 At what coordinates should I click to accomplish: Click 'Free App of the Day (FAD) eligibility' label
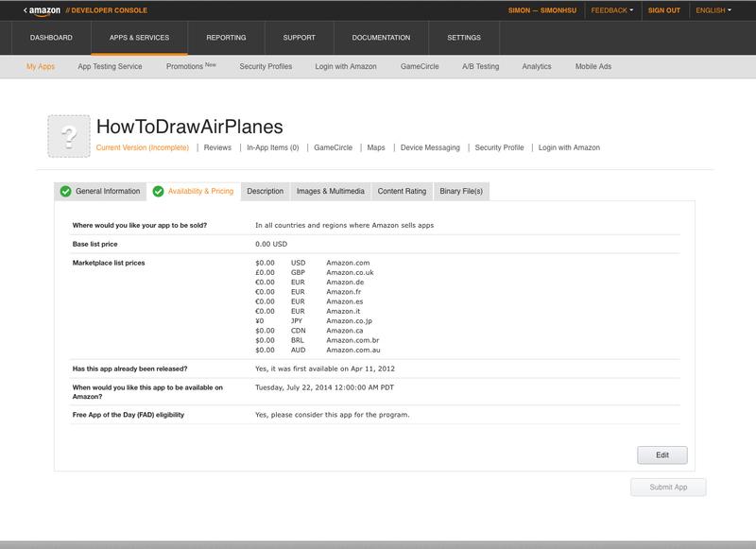(129, 415)
